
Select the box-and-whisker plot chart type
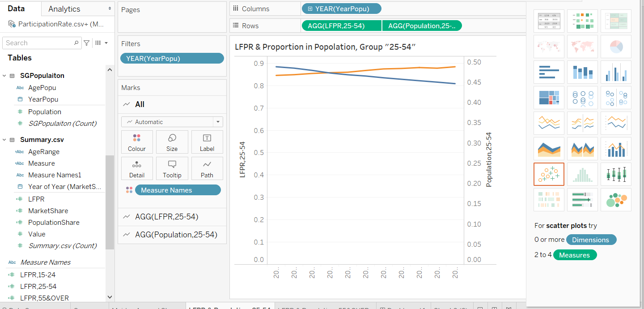(x=616, y=174)
